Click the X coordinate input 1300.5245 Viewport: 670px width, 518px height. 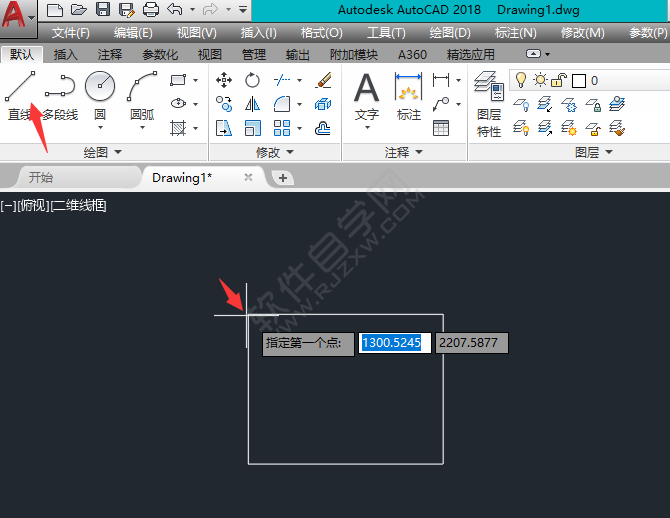(394, 343)
